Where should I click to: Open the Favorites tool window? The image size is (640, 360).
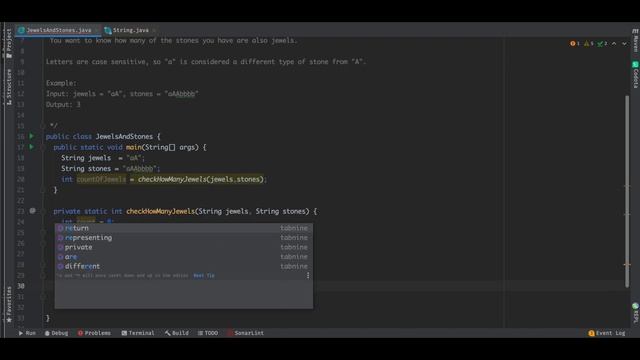[x=9, y=304]
